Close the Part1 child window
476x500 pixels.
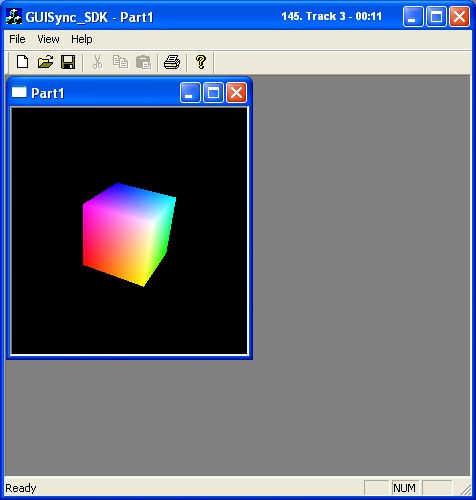click(236, 92)
